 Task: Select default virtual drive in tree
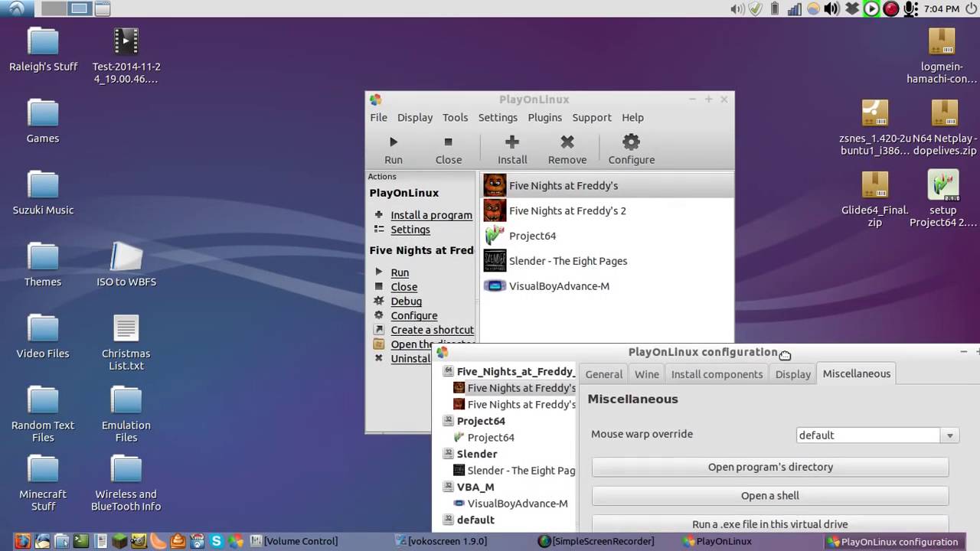[x=475, y=520]
